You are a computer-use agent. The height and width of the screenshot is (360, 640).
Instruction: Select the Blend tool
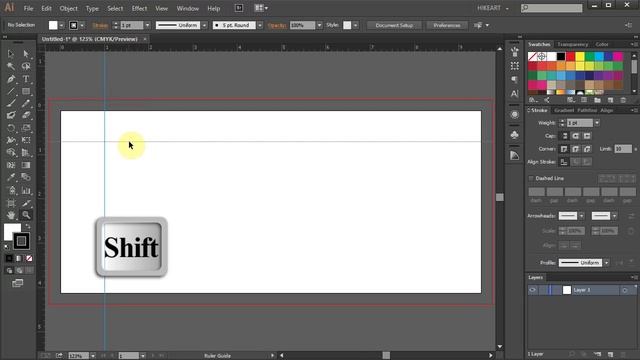[x=26, y=178]
